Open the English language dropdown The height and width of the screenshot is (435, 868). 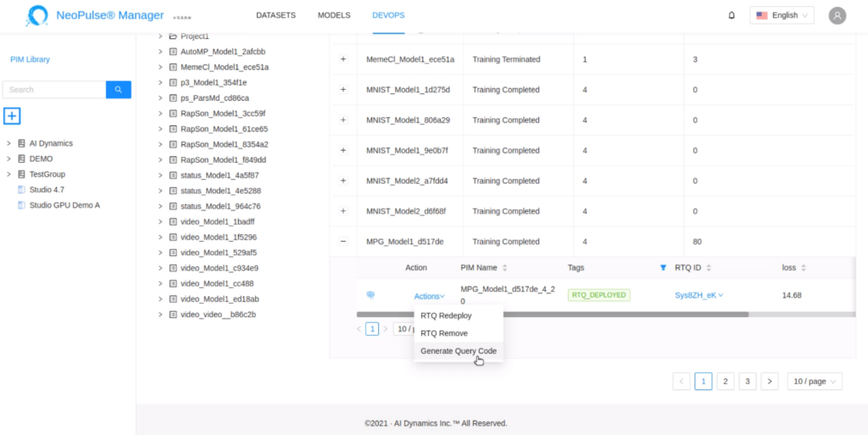[782, 15]
